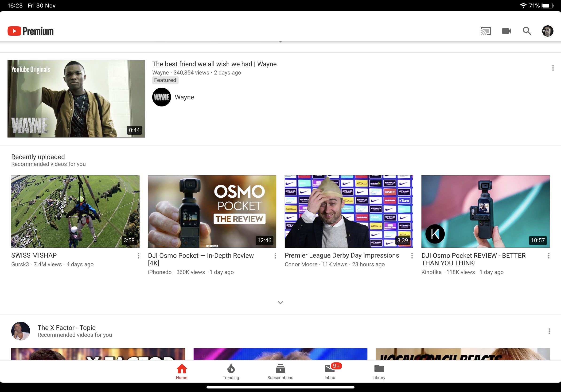
Task: Play the SWISS MISHAP hang glider thumbnail
Action: click(x=75, y=212)
